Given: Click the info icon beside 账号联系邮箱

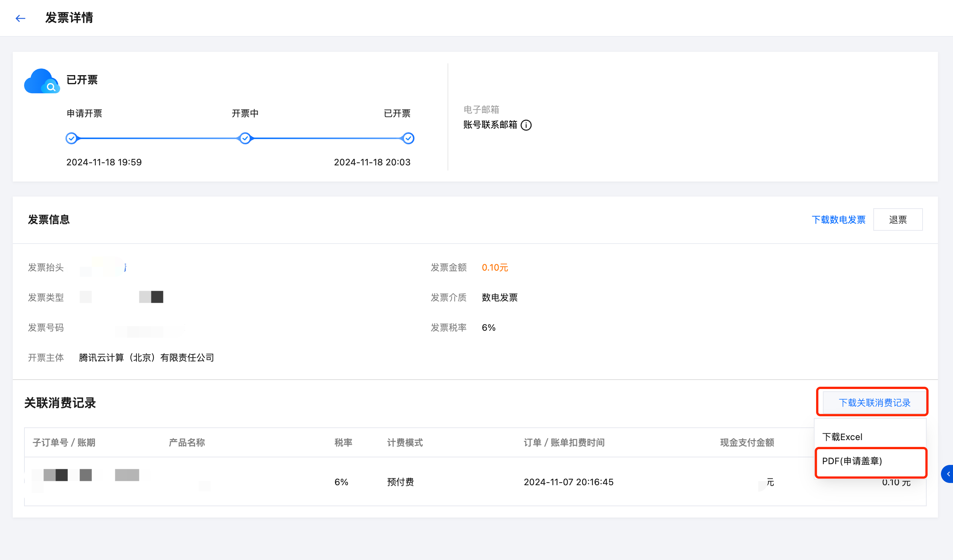Looking at the screenshot, I should click(526, 125).
